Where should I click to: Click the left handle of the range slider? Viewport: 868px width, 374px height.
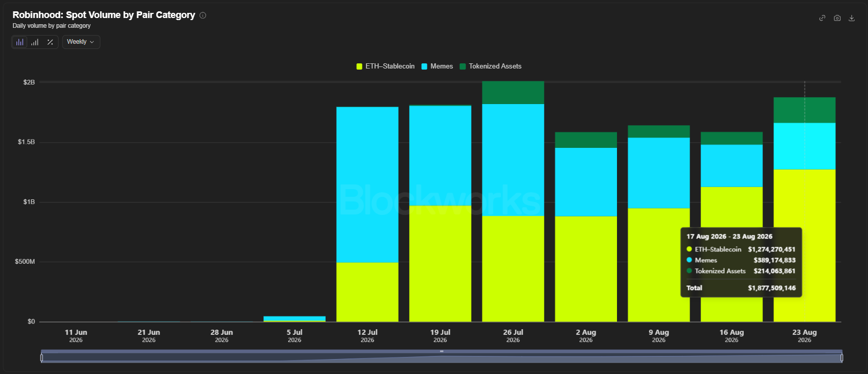[x=42, y=358]
